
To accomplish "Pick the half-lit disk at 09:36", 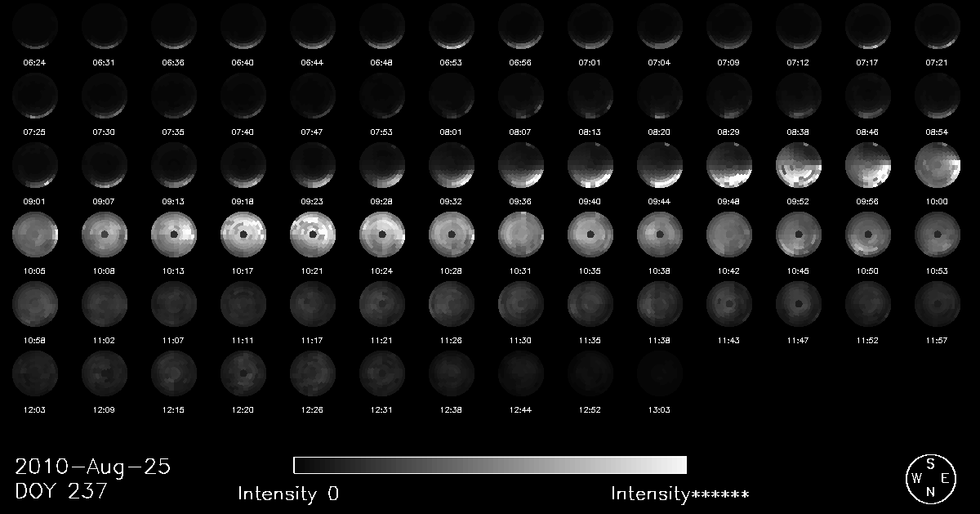I will point(520,165).
